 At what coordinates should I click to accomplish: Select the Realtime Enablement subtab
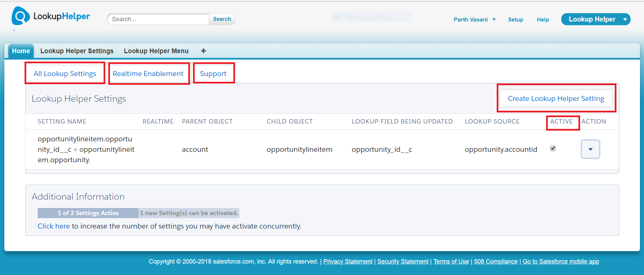[x=148, y=73]
